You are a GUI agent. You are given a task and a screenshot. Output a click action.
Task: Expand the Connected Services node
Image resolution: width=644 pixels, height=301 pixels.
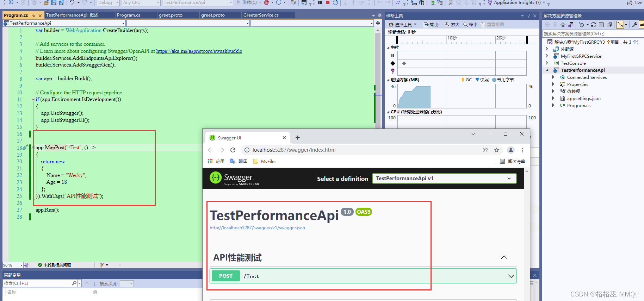(x=553, y=77)
